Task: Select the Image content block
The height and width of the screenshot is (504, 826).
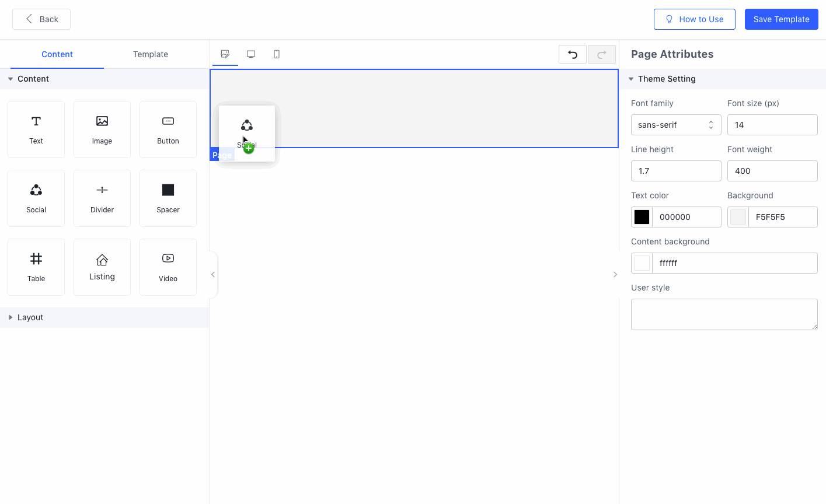Action: tap(102, 129)
